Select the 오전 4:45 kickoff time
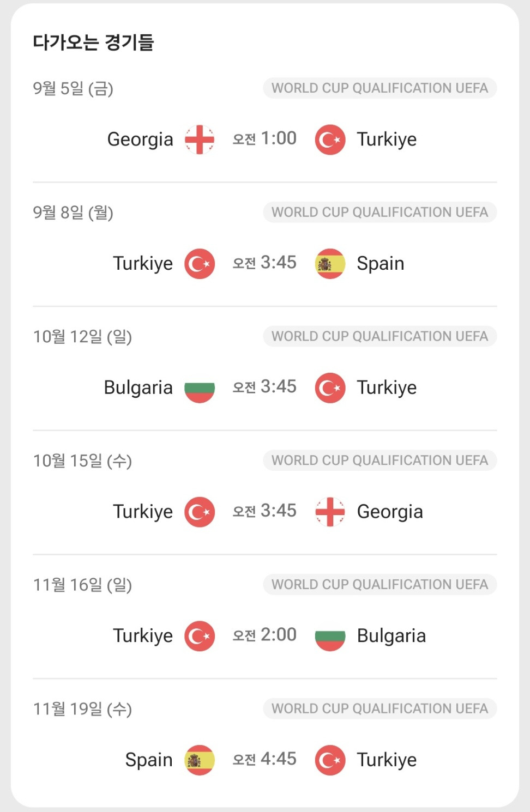Screen dimensions: 530x812 point(264,759)
